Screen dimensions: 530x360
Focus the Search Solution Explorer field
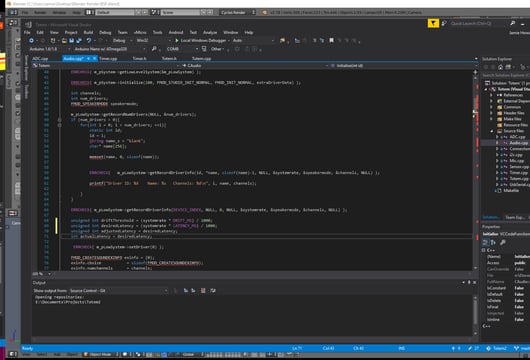(x=506, y=75)
